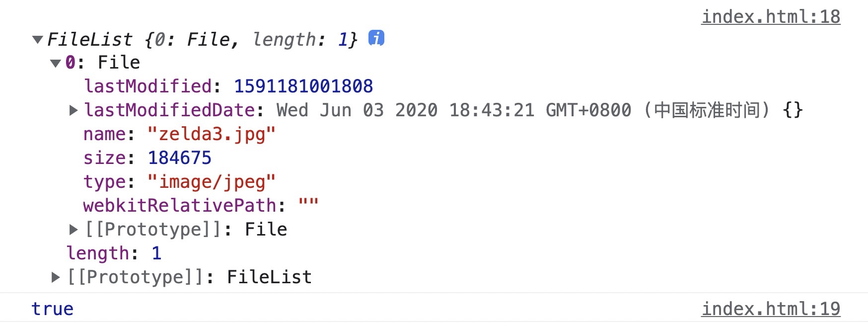Click the empty webkitRelativePath string value

click(x=308, y=204)
